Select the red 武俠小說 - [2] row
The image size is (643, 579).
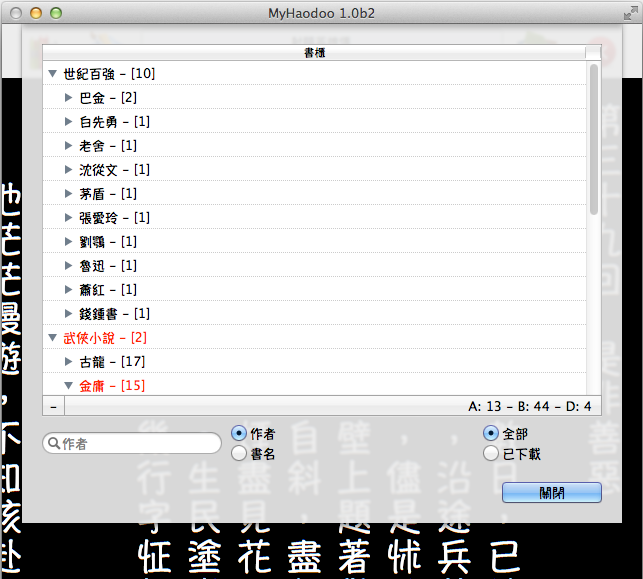(314, 338)
